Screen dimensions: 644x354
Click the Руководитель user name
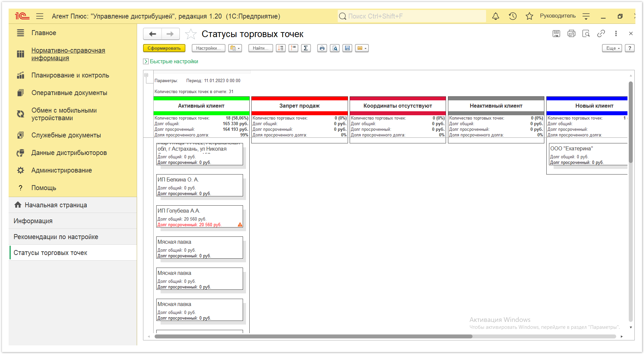(558, 16)
